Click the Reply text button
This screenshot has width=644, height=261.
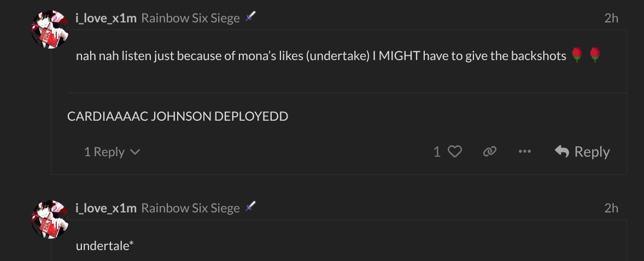pyautogui.click(x=592, y=151)
